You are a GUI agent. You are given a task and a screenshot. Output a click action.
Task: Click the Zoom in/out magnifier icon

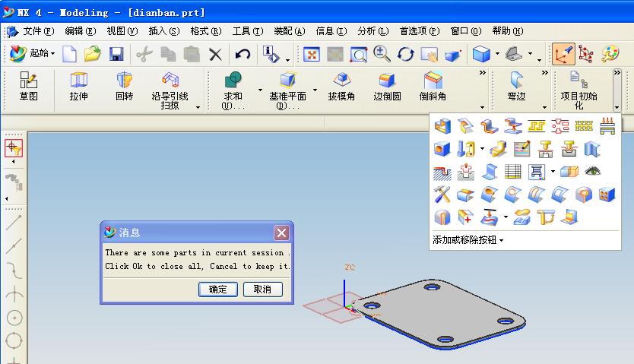382,54
